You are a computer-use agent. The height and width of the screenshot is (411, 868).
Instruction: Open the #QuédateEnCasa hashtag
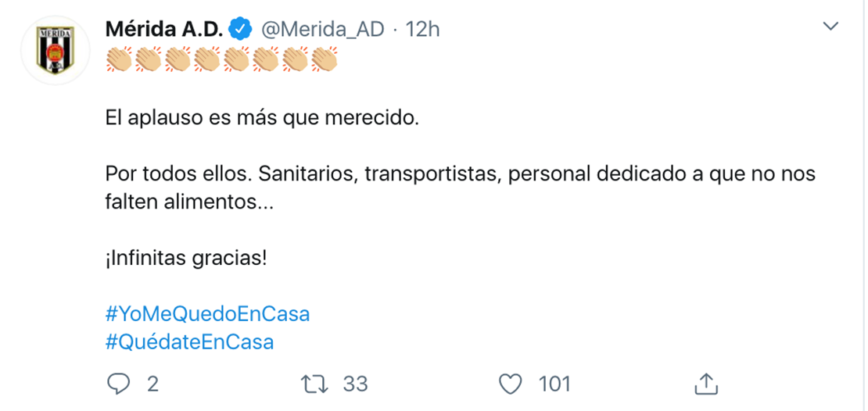click(189, 342)
